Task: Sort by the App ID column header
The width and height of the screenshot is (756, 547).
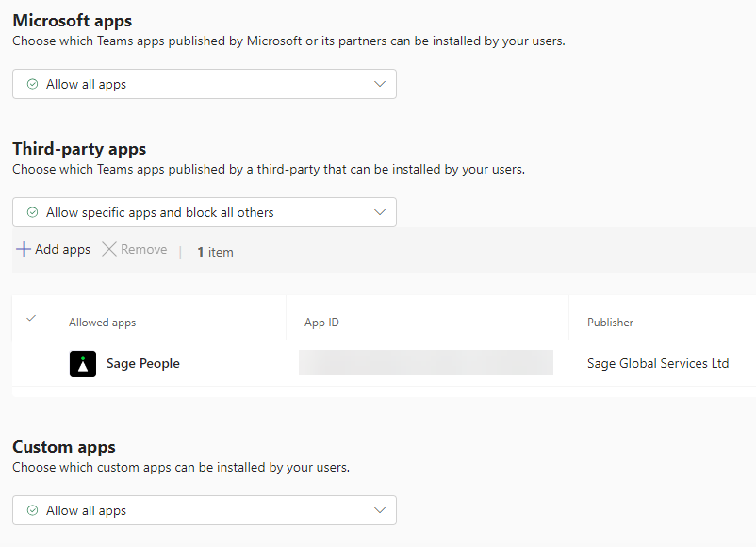Action: point(321,323)
